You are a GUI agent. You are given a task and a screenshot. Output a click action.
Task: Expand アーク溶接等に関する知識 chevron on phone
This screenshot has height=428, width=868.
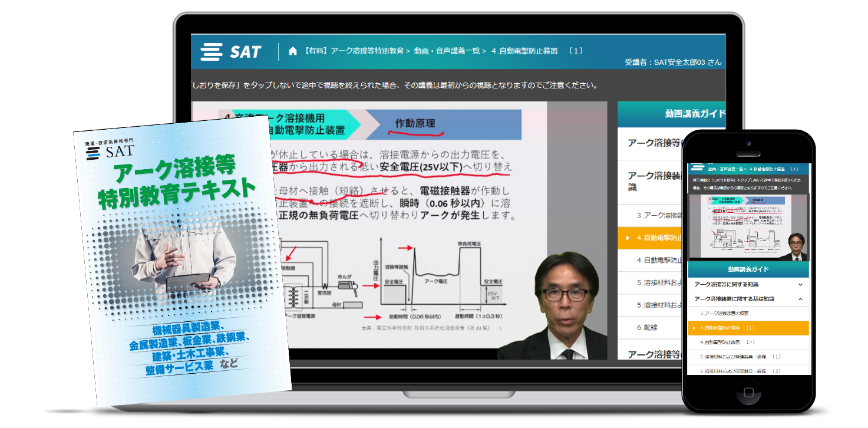point(800,285)
